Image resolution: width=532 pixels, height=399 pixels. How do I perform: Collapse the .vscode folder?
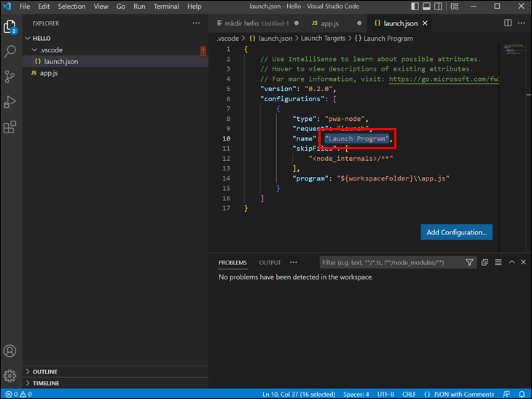click(x=50, y=50)
